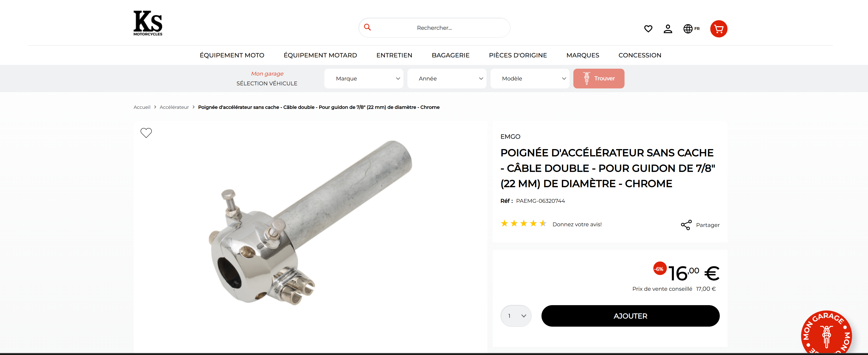Screen dimensions: 868x355
Task: Open the red shopping cart icon
Action: pos(719,29)
